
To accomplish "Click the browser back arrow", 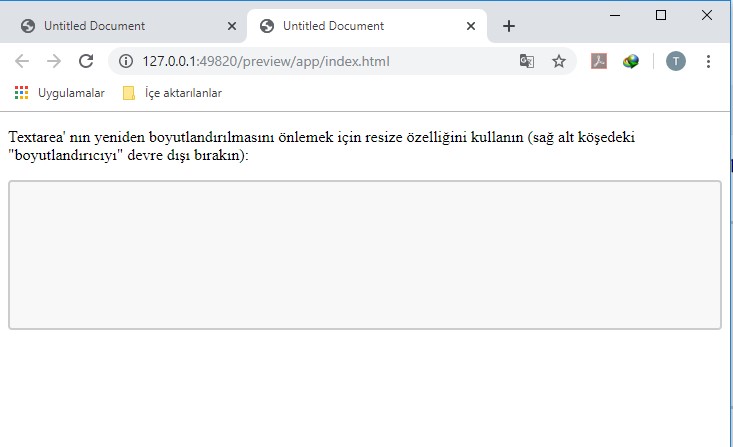I will point(22,61).
